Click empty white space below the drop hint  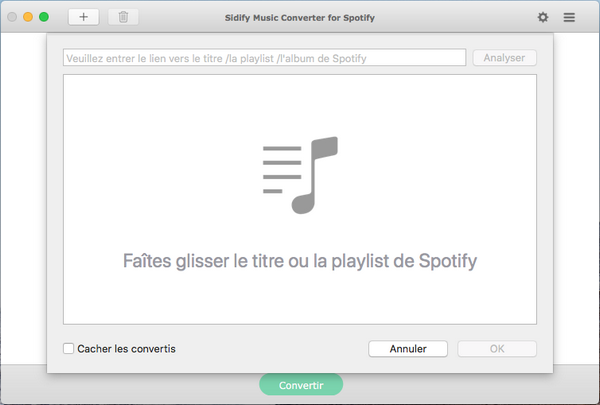300,300
